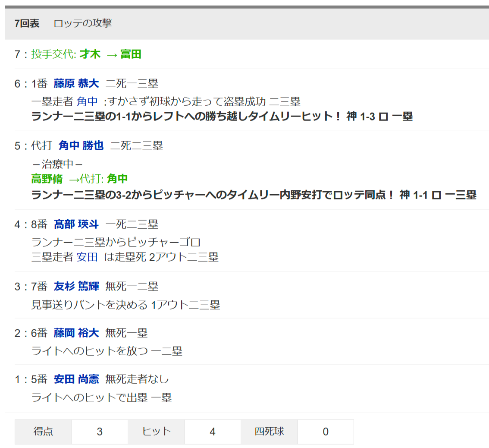Click the －治療中－ status text
The image size is (489, 448).
57,164
